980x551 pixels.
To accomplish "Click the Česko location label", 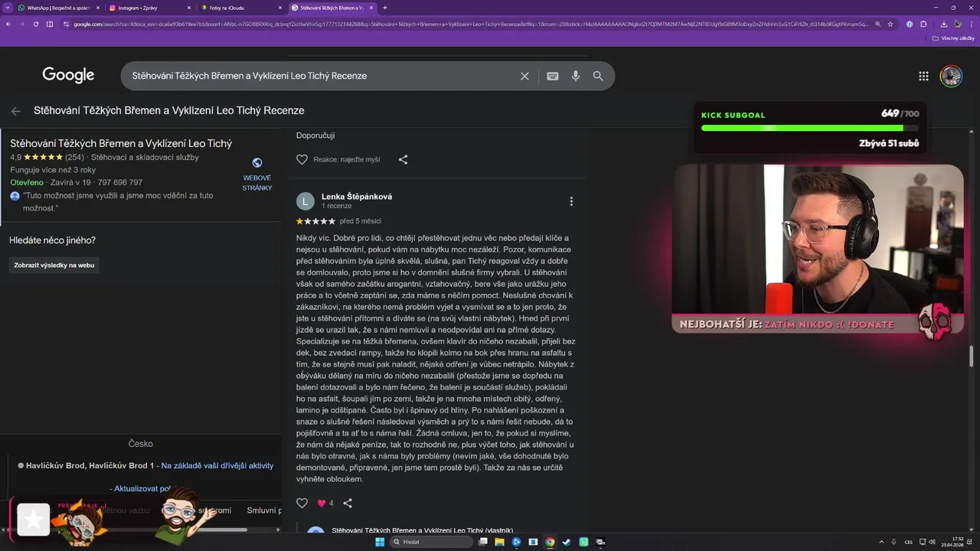I will pos(141,444).
